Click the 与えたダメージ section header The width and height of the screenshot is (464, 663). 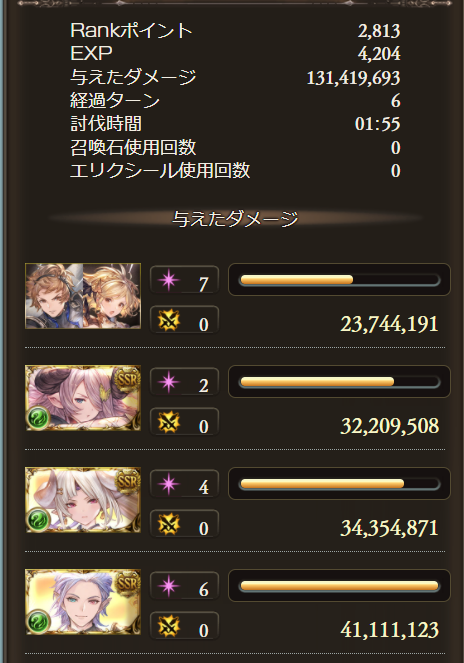click(235, 219)
